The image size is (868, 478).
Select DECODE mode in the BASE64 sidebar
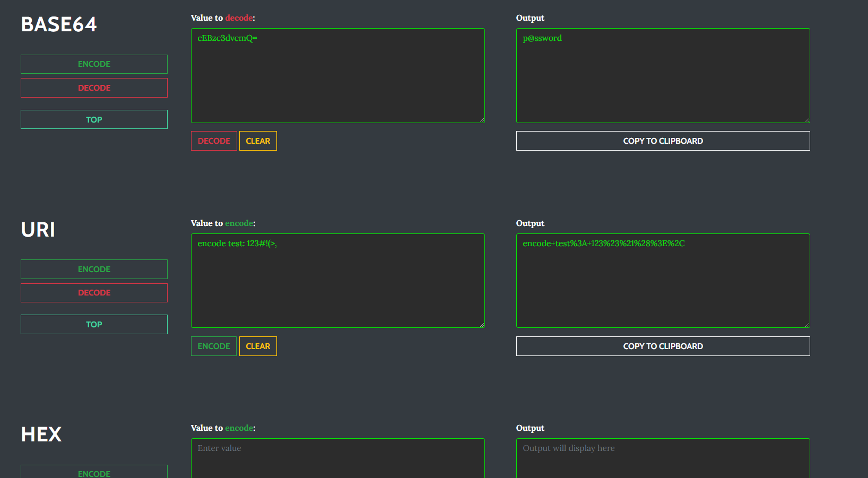94,88
